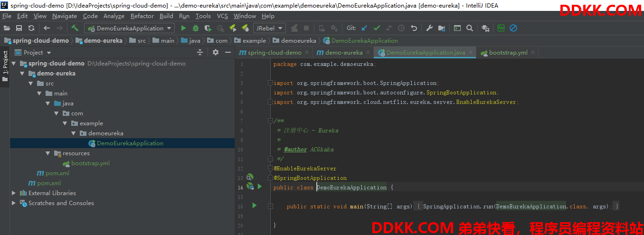The height and width of the screenshot is (235, 644).
Task: Click the Save All disk icon
Action: [19, 28]
